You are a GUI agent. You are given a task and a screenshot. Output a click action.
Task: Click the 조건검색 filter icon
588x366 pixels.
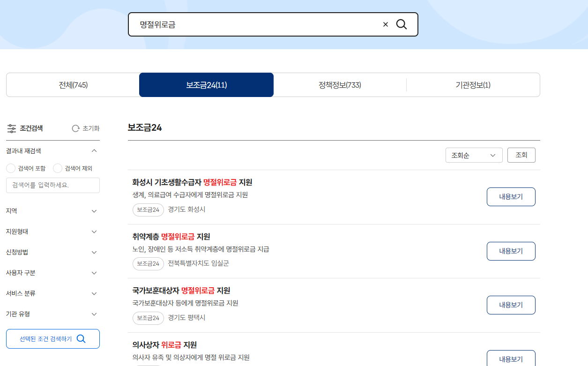coord(12,128)
